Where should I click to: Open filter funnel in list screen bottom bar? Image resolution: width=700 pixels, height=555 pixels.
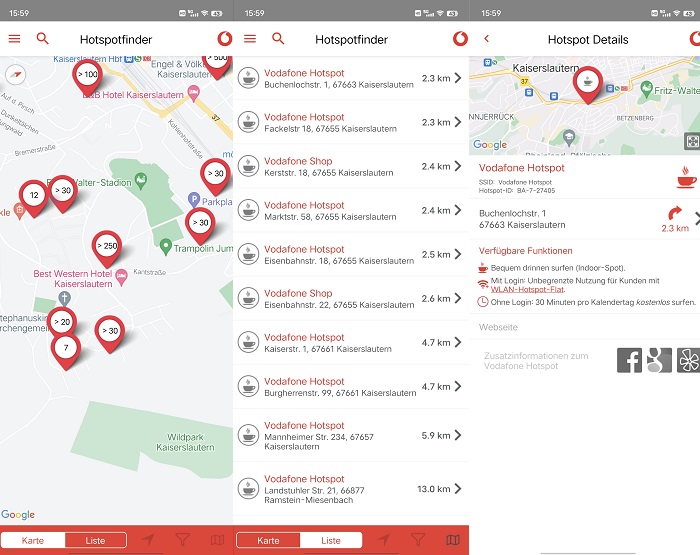(x=418, y=540)
